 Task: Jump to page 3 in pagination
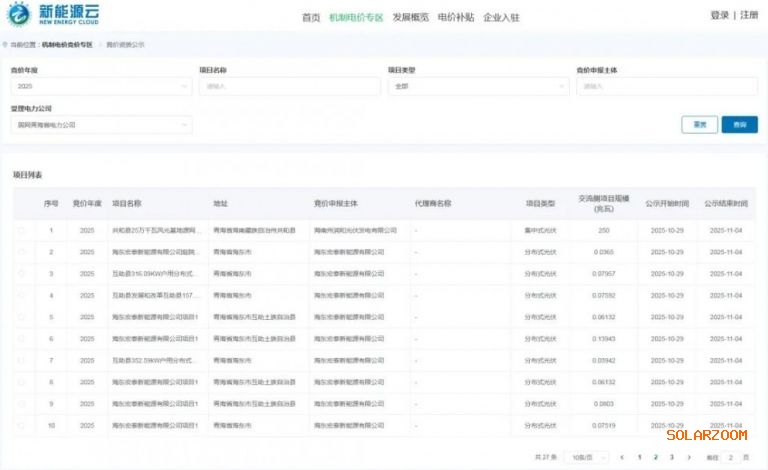[x=672, y=457]
